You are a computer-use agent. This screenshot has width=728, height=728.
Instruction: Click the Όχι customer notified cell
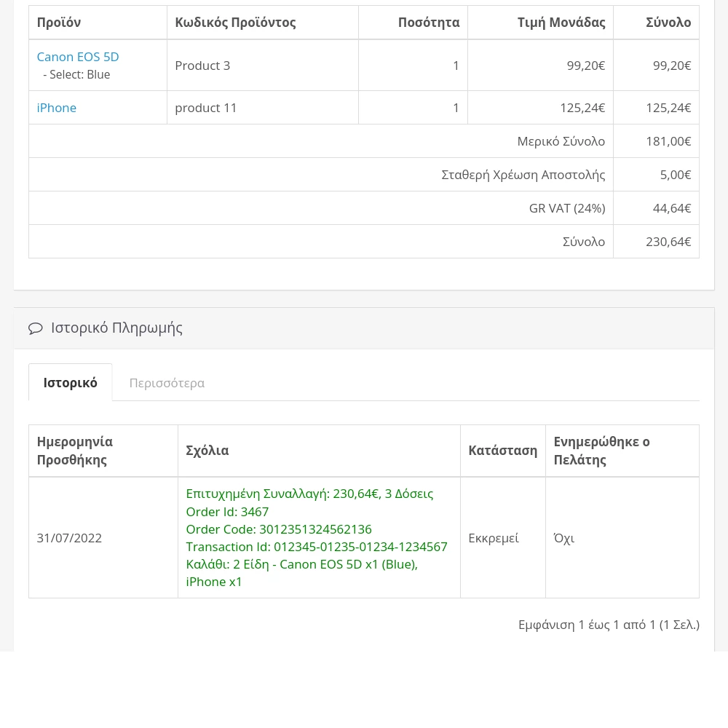pyautogui.click(x=563, y=538)
